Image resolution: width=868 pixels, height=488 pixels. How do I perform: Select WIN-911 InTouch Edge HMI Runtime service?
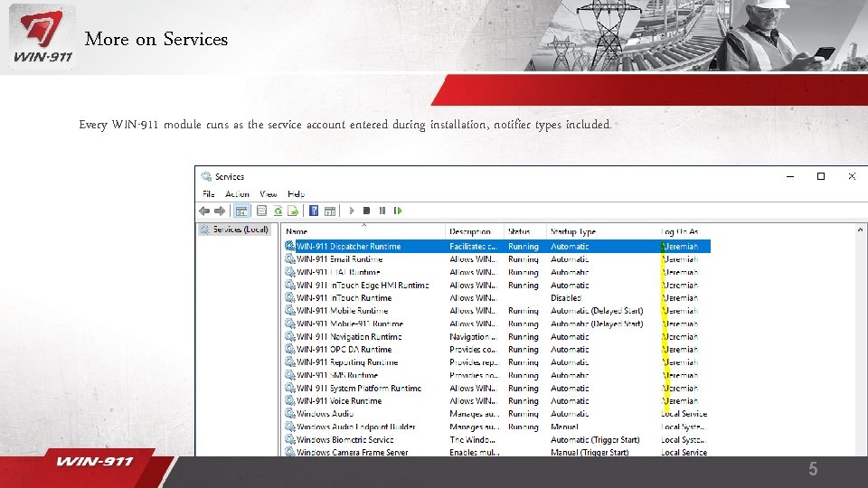pos(363,285)
